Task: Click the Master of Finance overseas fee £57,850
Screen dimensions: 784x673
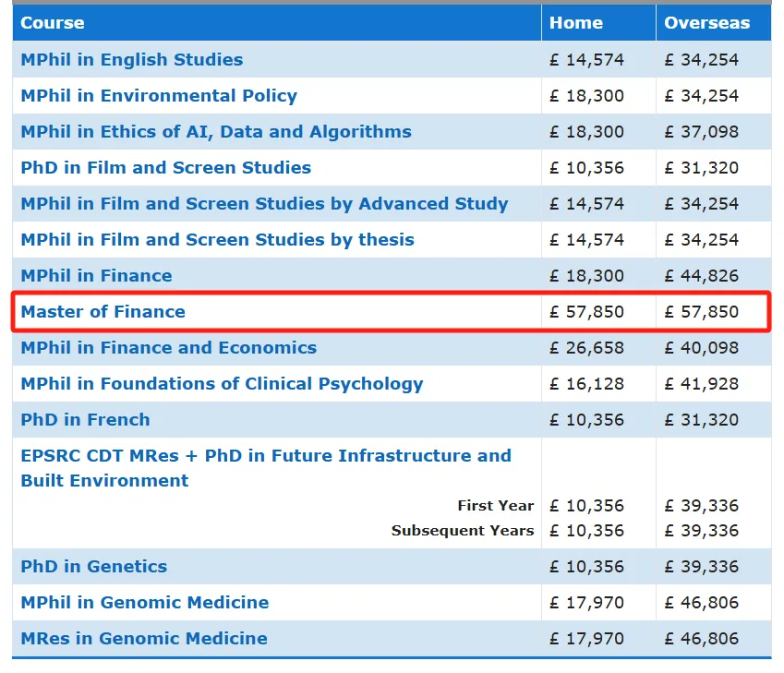Action: pos(701,312)
